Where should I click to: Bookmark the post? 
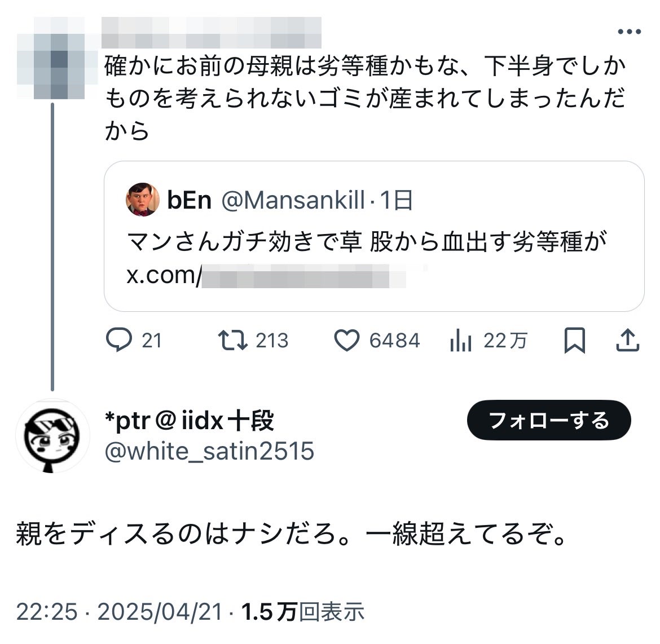point(575,340)
